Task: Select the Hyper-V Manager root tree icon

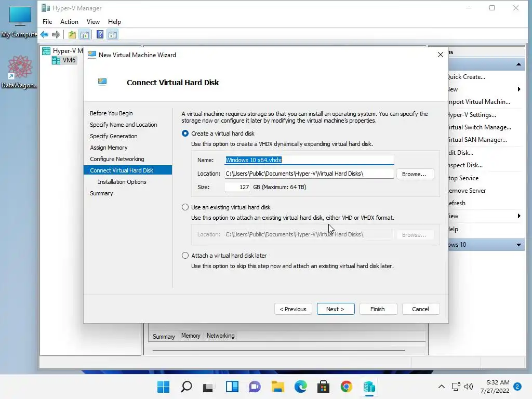Action: tap(46, 51)
